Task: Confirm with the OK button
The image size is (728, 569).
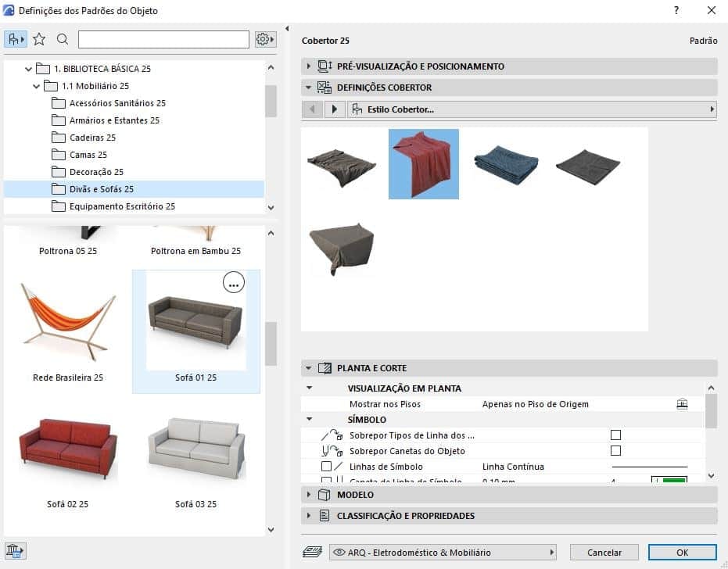Action: pyautogui.click(x=682, y=552)
